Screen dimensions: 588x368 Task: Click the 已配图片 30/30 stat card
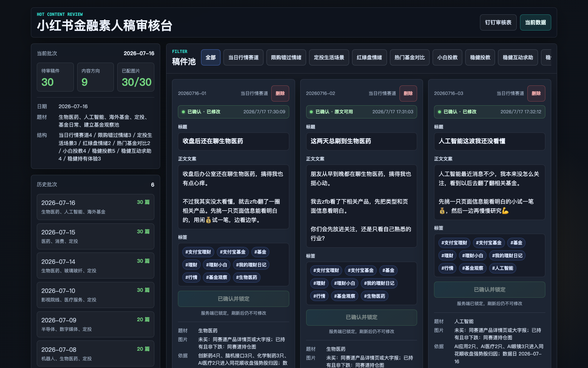point(136,77)
